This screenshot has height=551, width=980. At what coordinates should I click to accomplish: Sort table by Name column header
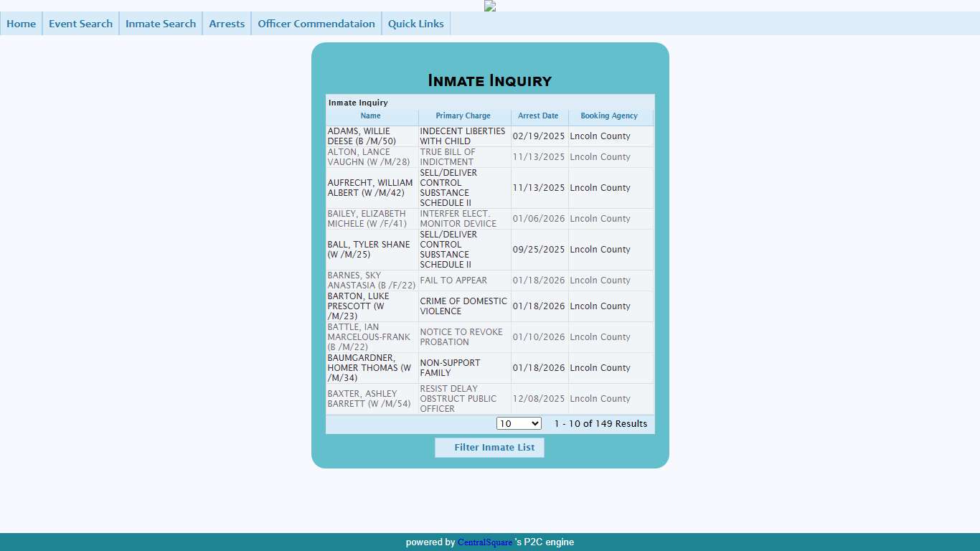point(371,116)
